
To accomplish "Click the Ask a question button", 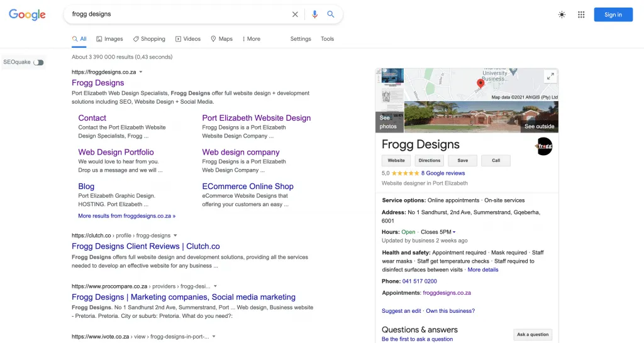I will click(x=533, y=334).
